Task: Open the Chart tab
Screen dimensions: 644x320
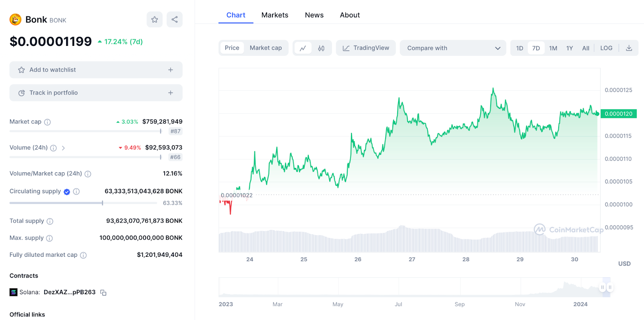Action: (x=236, y=15)
